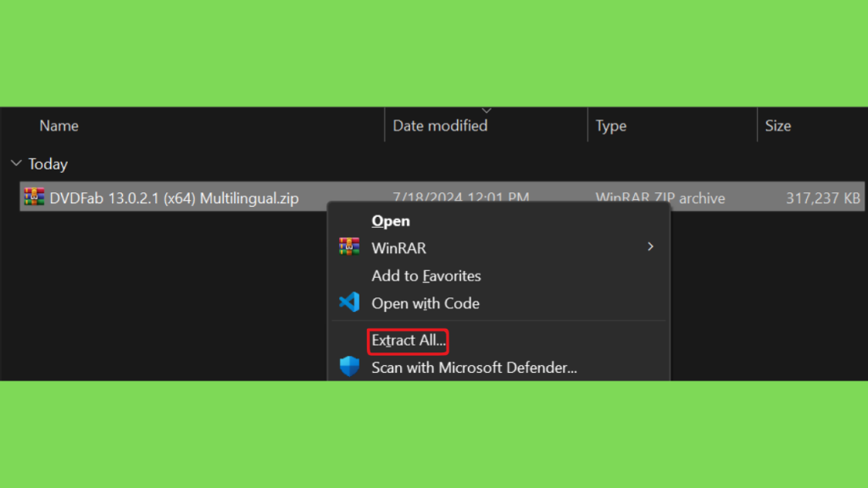Choose Open from the context menu

pyautogui.click(x=391, y=221)
